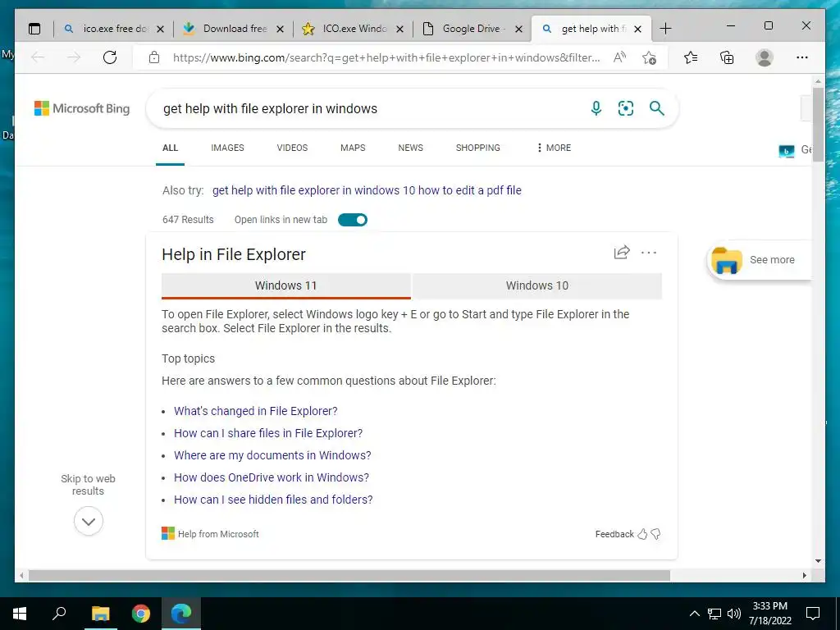Open the Favorites list icon

click(x=691, y=57)
